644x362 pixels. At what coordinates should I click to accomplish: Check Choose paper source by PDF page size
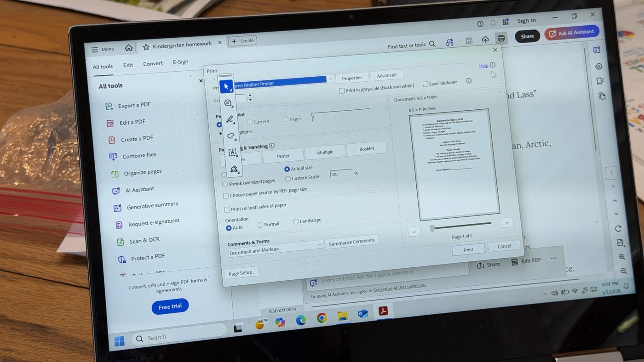[x=226, y=196]
